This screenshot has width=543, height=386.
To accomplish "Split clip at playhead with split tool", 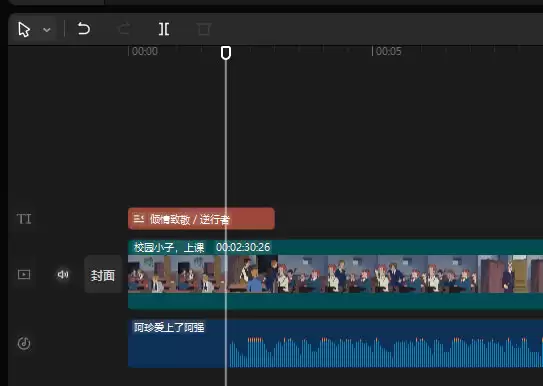I will point(164,29).
